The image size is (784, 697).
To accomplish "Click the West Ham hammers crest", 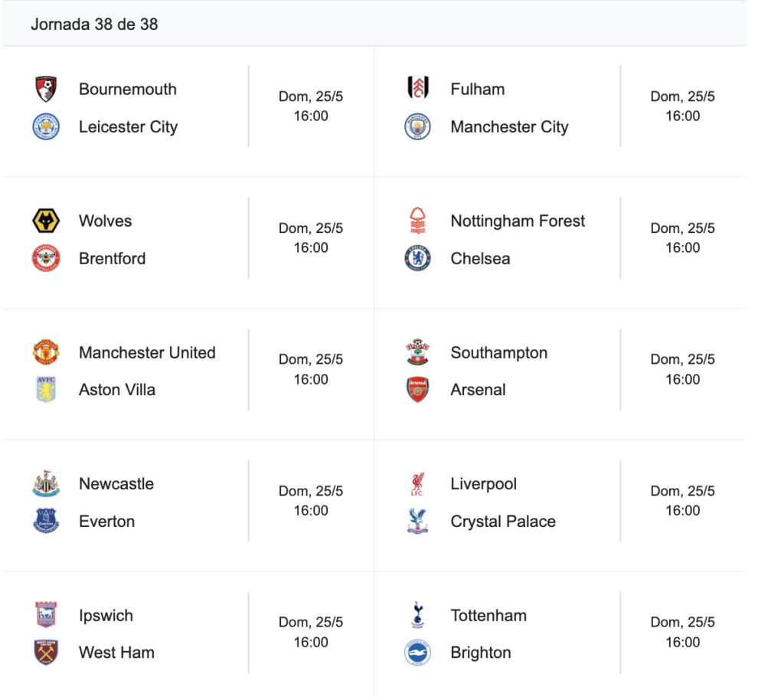I will 46,653.
